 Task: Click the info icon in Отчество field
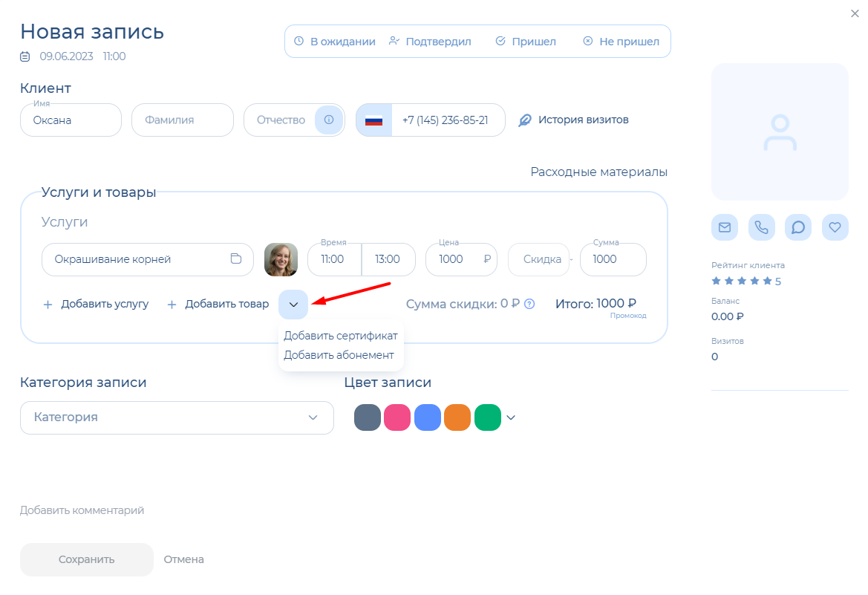[x=329, y=120]
